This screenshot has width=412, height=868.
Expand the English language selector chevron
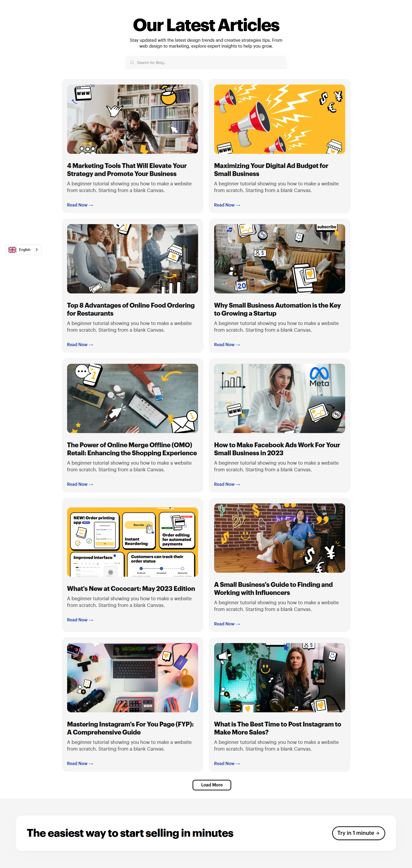tap(36, 250)
